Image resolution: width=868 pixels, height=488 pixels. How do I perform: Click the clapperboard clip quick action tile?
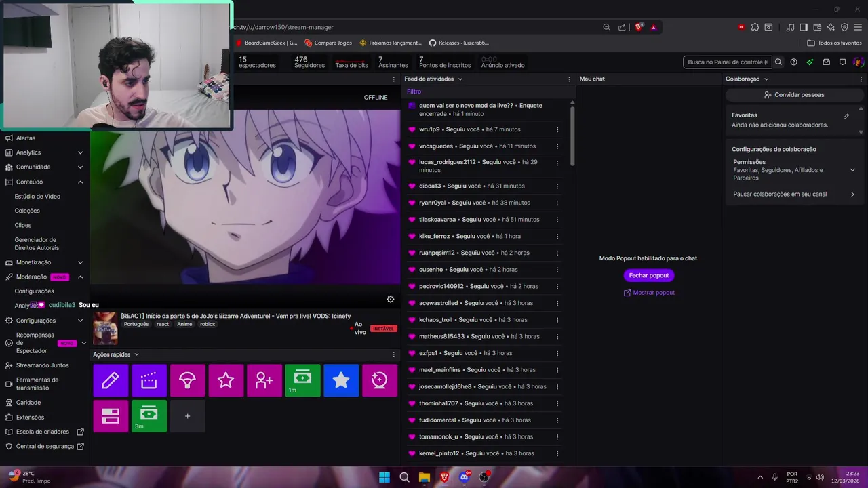coord(149,380)
